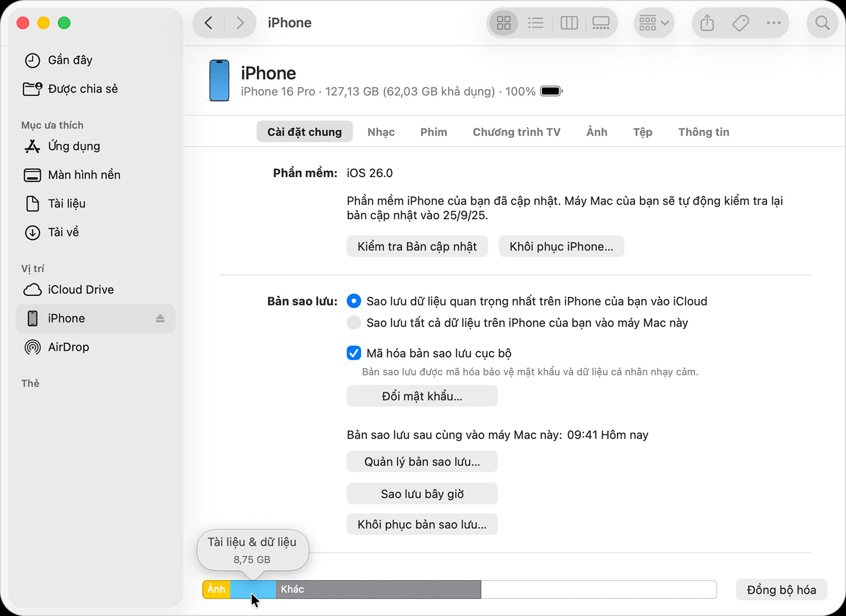Switch to column view
The width and height of the screenshot is (846, 616).
569,23
